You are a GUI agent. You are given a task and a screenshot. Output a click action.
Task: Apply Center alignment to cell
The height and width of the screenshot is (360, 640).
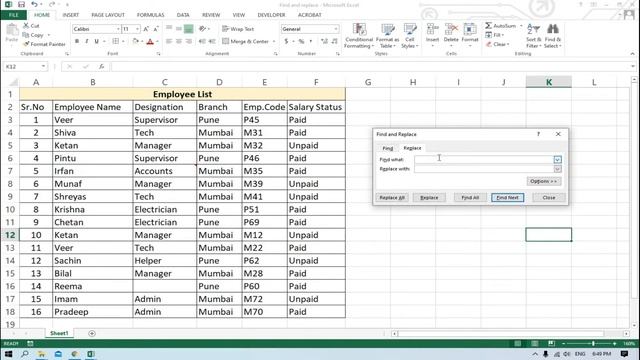(179, 41)
